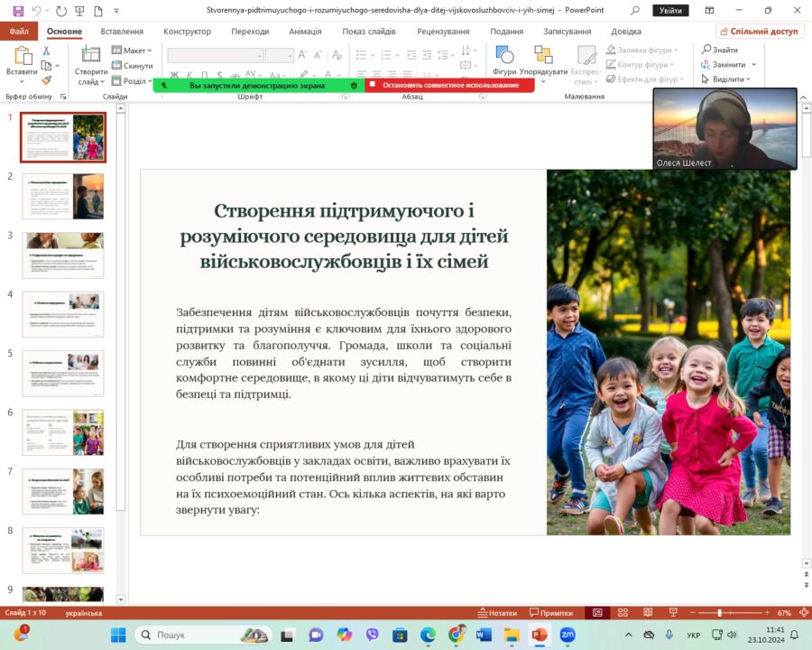Screen dimensions: 812x650
Task: Switch to the Показ слайдів tab
Action: coord(369,31)
